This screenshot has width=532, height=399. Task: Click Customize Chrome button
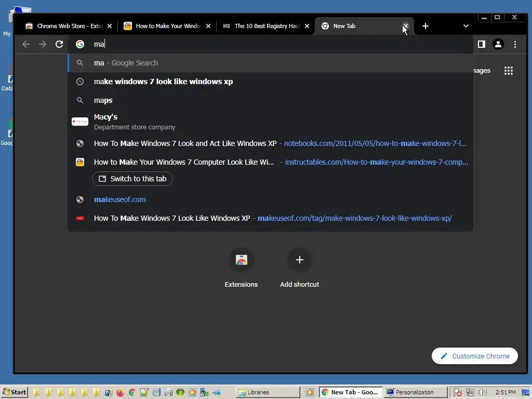click(475, 356)
